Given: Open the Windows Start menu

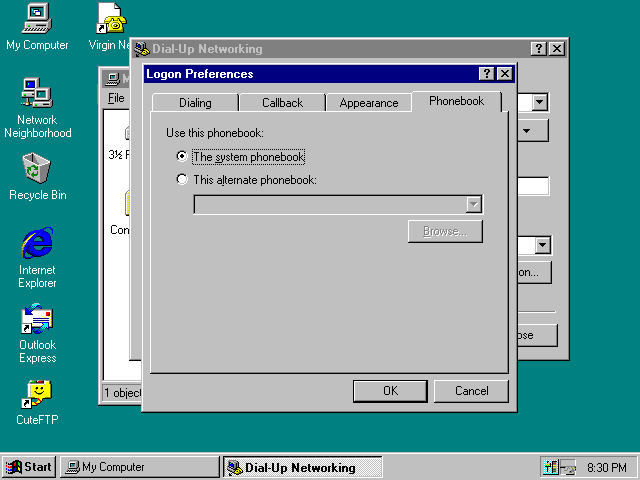Looking at the screenshot, I should click(29, 467).
